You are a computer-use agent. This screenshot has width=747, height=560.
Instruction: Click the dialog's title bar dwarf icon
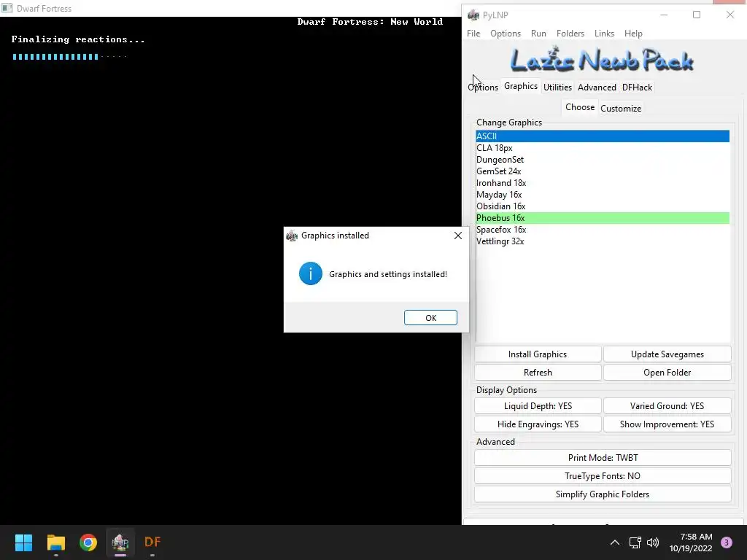click(x=292, y=236)
